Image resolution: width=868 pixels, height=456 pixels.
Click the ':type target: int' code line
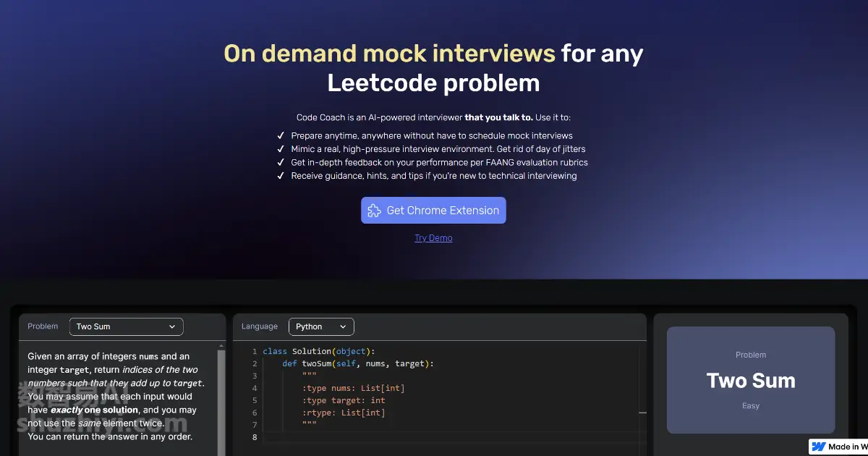344,400
